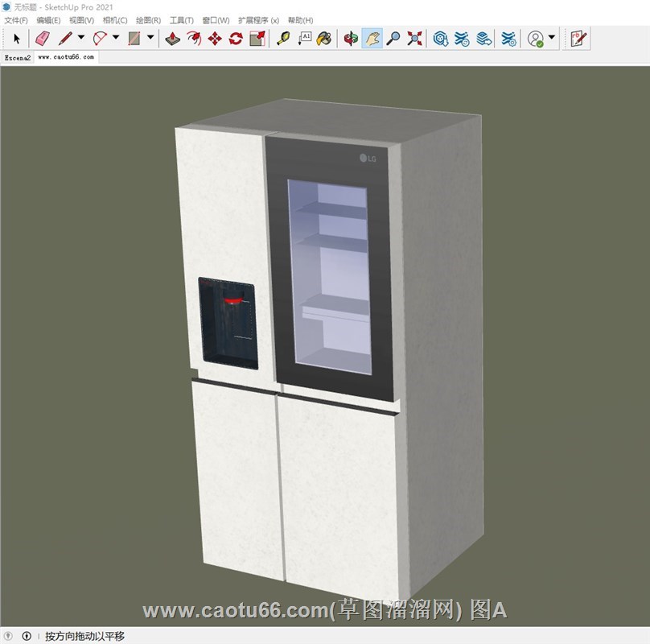Open the user account dropdown arrow
The width and height of the screenshot is (650, 644).
[x=552, y=38]
